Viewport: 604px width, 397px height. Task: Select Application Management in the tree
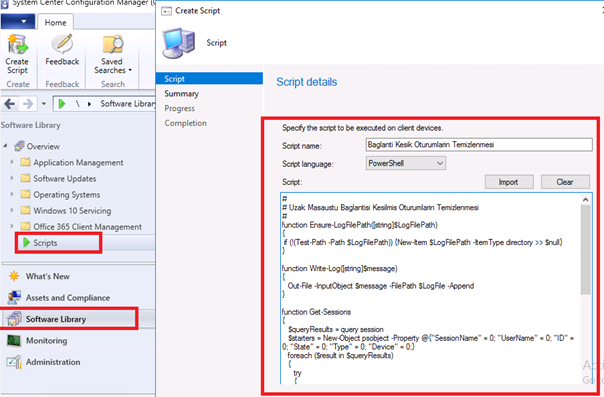point(78,162)
